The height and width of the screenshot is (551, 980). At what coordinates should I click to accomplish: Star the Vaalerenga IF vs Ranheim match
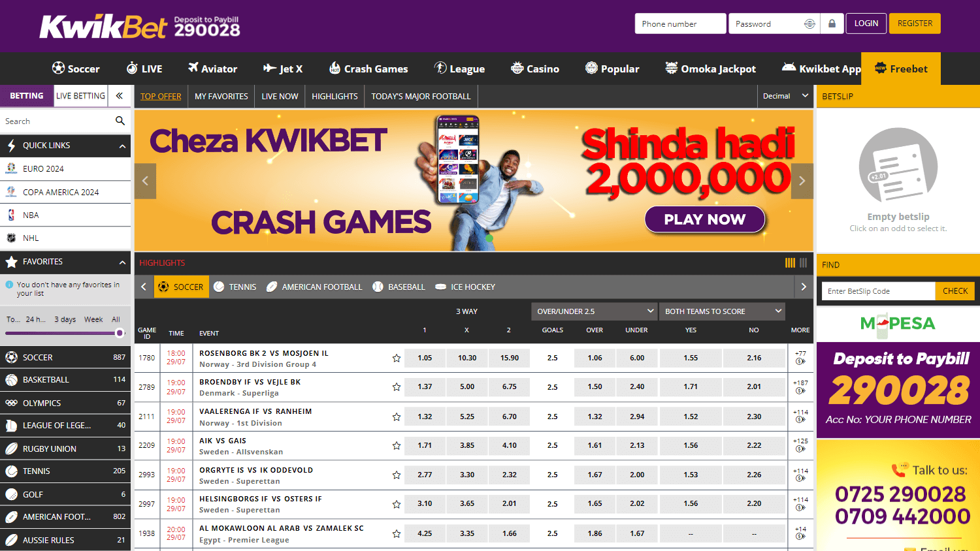tap(396, 417)
